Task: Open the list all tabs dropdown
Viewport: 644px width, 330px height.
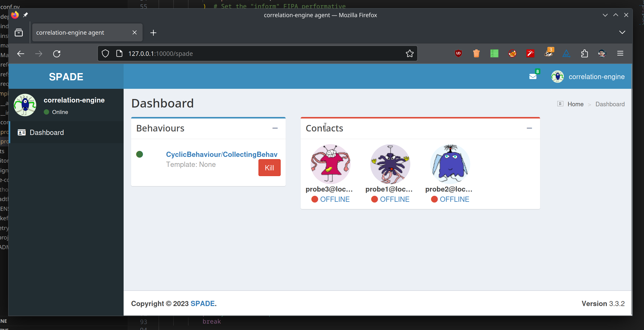Action: pyautogui.click(x=622, y=32)
